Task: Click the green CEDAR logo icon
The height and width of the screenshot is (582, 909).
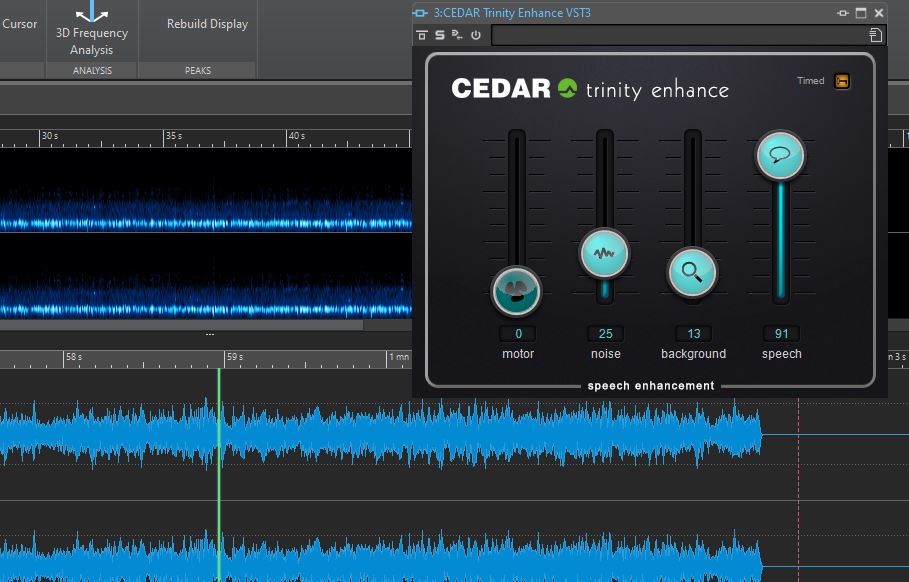Action: [567, 88]
